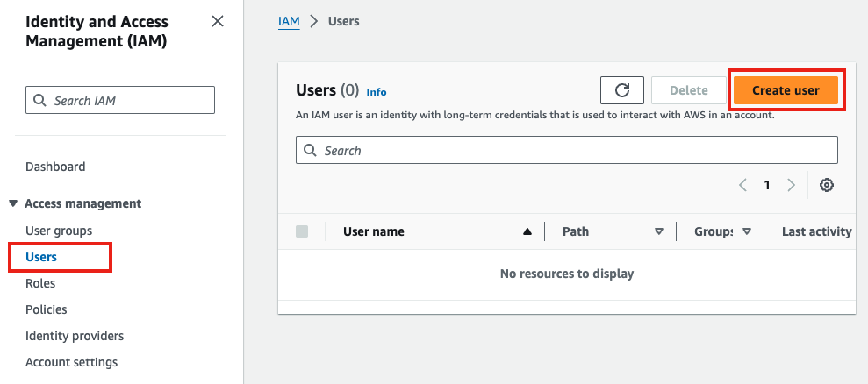Open Roles in the sidebar

click(40, 283)
